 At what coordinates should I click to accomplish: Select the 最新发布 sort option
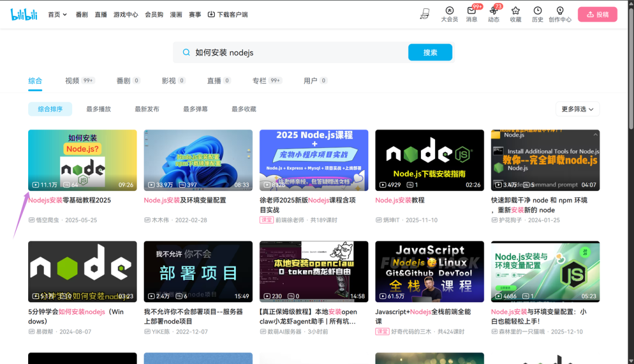(147, 109)
